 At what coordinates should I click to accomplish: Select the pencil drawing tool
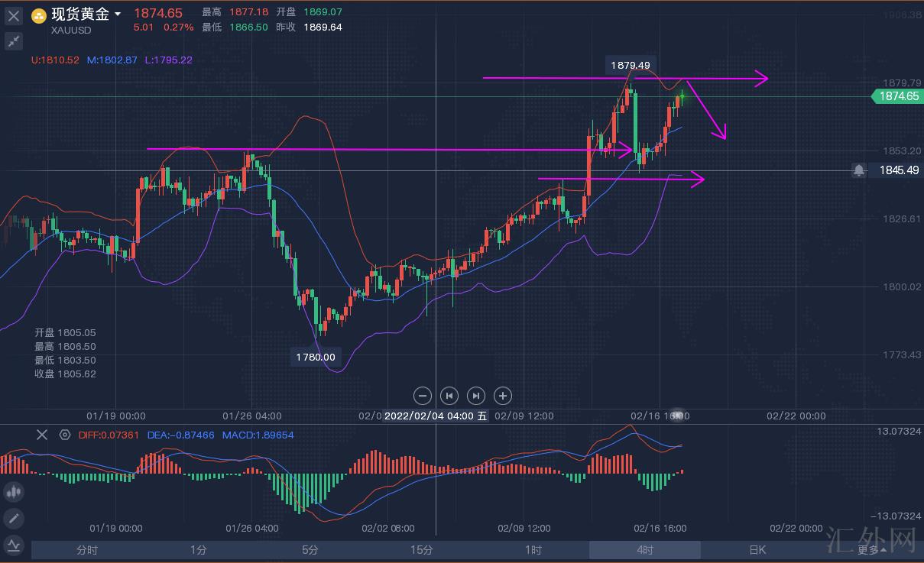point(14,519)
